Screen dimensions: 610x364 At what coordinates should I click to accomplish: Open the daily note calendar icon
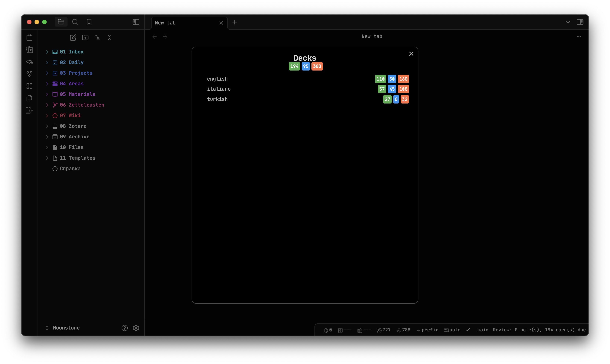29,38
